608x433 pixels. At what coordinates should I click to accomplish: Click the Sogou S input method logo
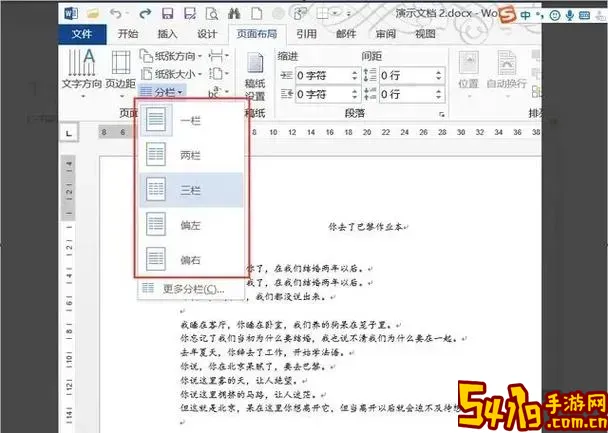pos(508,15)
